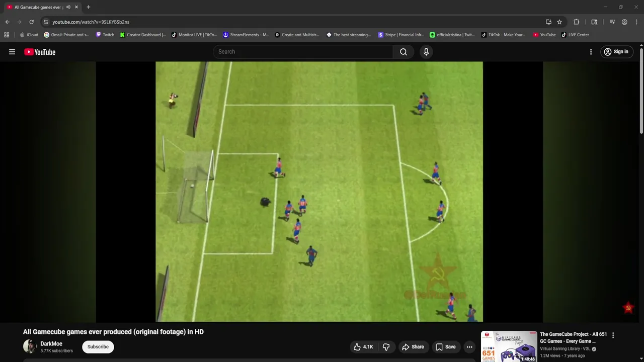Click Virtual Gaming Library channel name
Screen dimensions: 644x362
565,349
